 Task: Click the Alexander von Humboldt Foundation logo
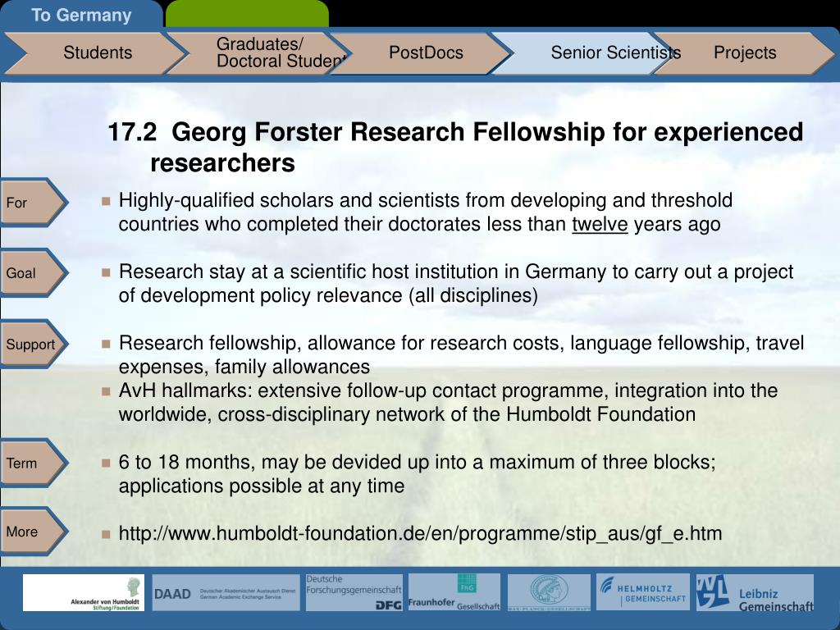[x=84, y=593]
